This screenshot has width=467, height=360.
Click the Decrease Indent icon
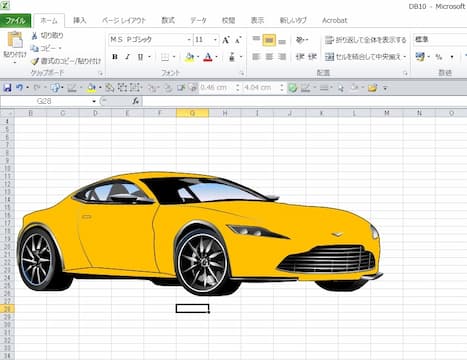point(300,57)
